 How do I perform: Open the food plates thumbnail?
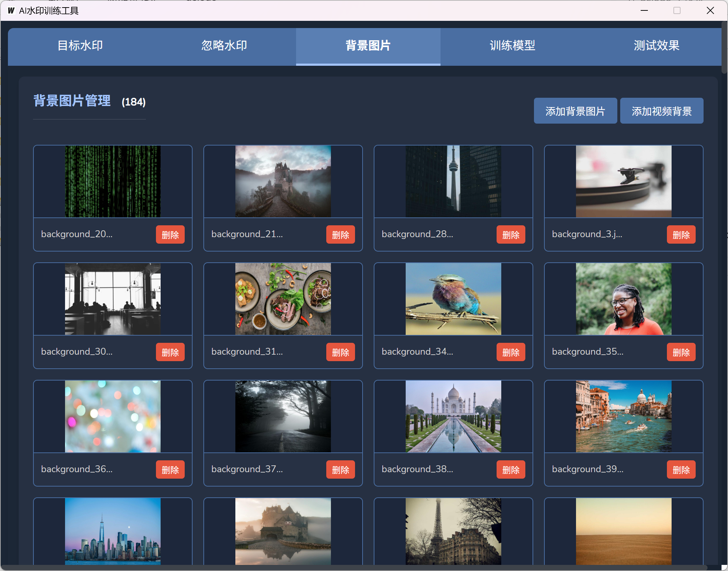tap(283, 299)
